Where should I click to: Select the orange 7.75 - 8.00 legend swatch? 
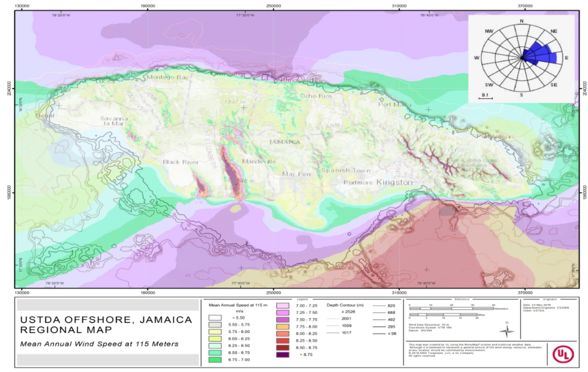click(283, 327)
